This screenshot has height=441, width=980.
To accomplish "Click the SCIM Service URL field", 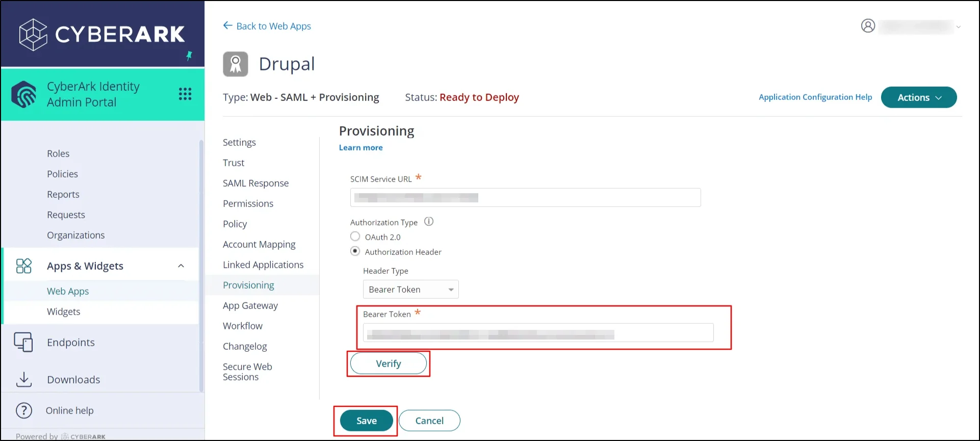I will (x=525, y=197).
